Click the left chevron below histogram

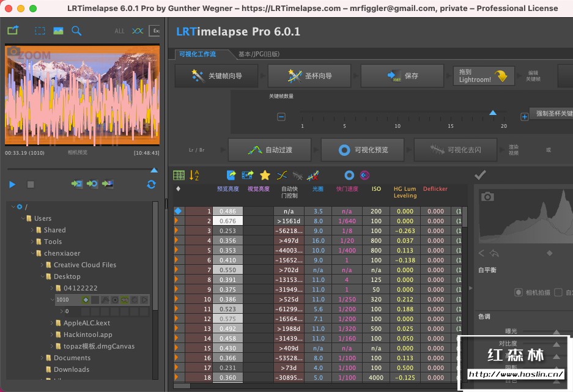point(481,253)
